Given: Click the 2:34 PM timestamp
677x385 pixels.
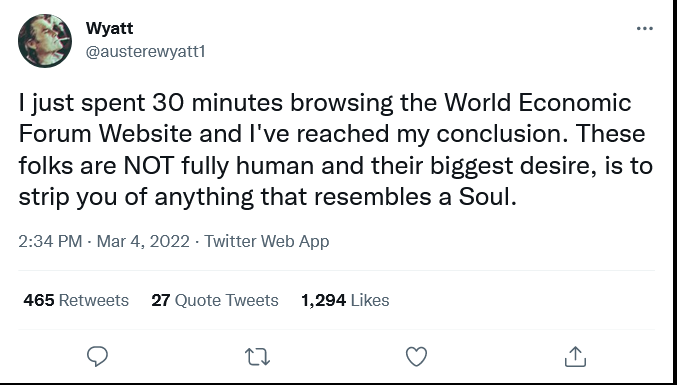Looking at the screenshot, I should 50,241.
